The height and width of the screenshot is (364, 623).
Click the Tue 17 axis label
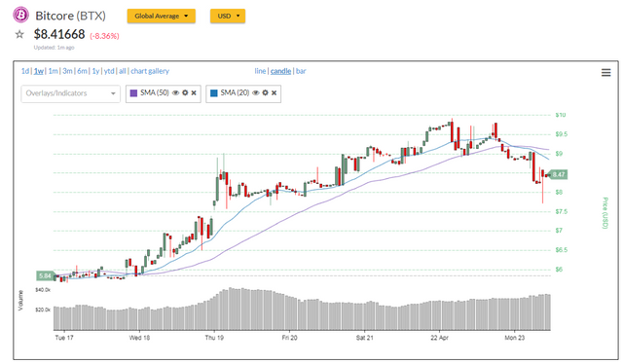click(64, 338)
